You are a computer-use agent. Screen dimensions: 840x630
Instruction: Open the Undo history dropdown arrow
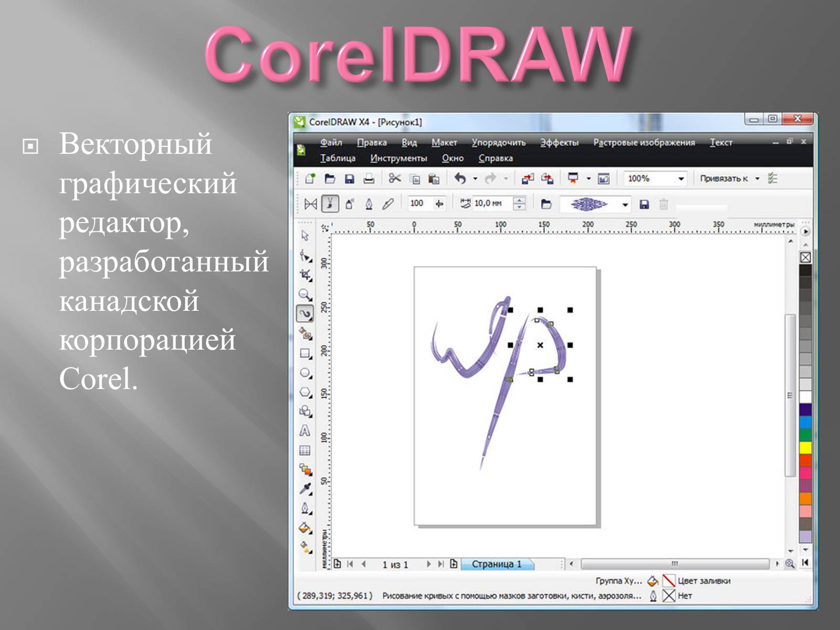(x=475, y=179)
